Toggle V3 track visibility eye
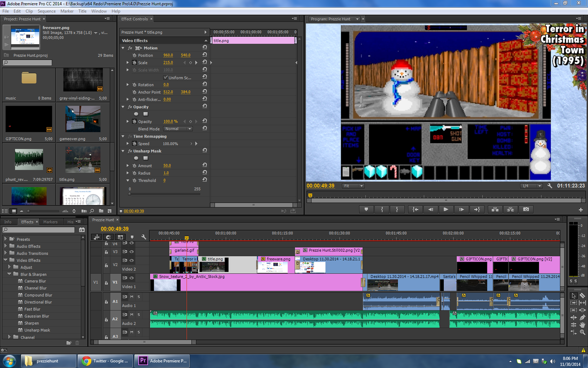Viewport: 588px width, 368px height. [131, 251]
